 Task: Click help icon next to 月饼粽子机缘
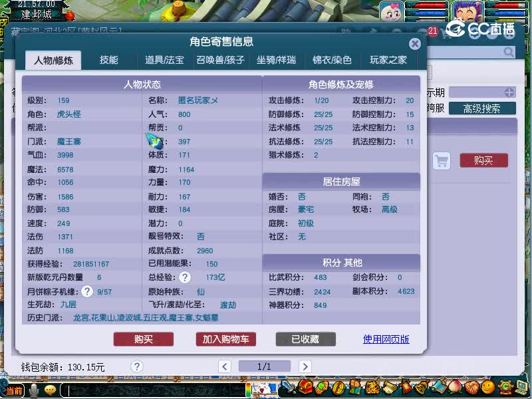pyautogui.click(x=87, y=291)
